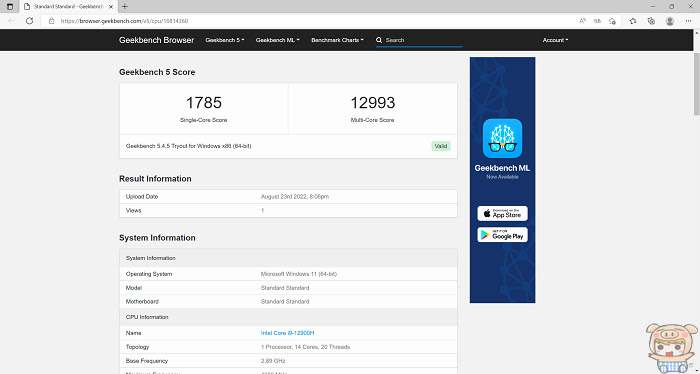The height and width of the screenshot is (374, 700).
Task: View site information via the lock icon
Action: (x=52, y=21)
